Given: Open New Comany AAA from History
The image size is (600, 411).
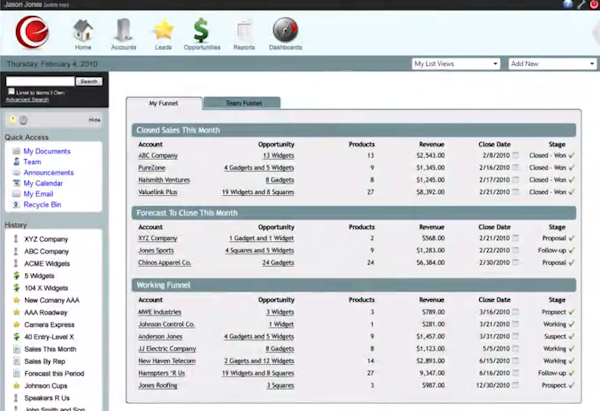Looking at the screenshot, I should coord(52,300).
